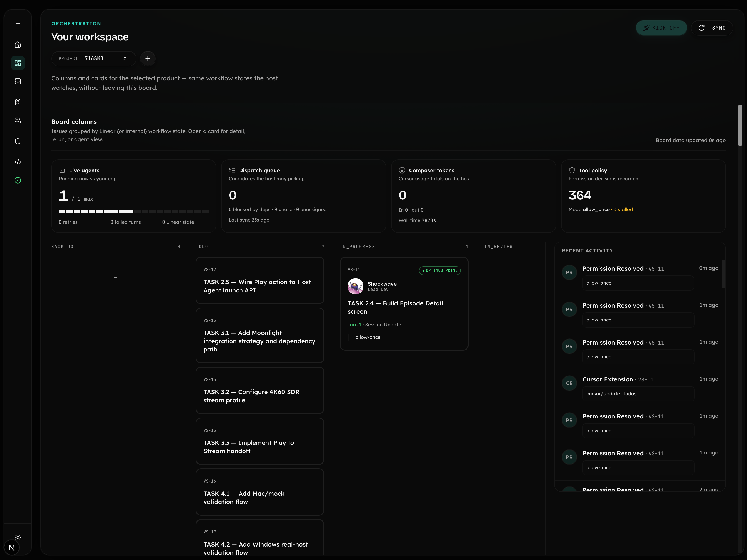Select the TODO column header
The width and height of the screenshot is (747, 560).
click(202, 247)
